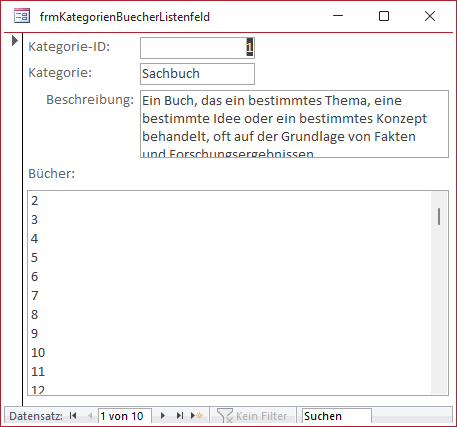Create new empty record button
Image resolution: width=457 pixels, height=427 pixels.
point(197,416)
